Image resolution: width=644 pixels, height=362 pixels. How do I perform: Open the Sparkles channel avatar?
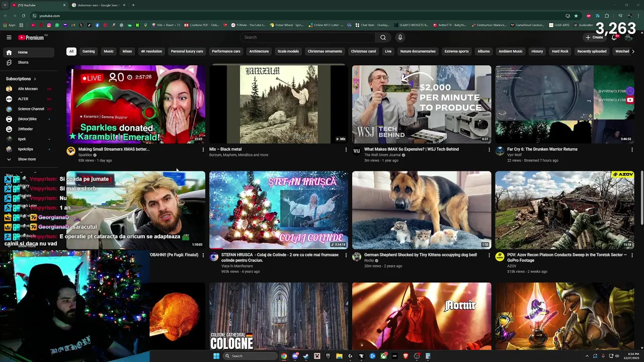coord(71,151)
